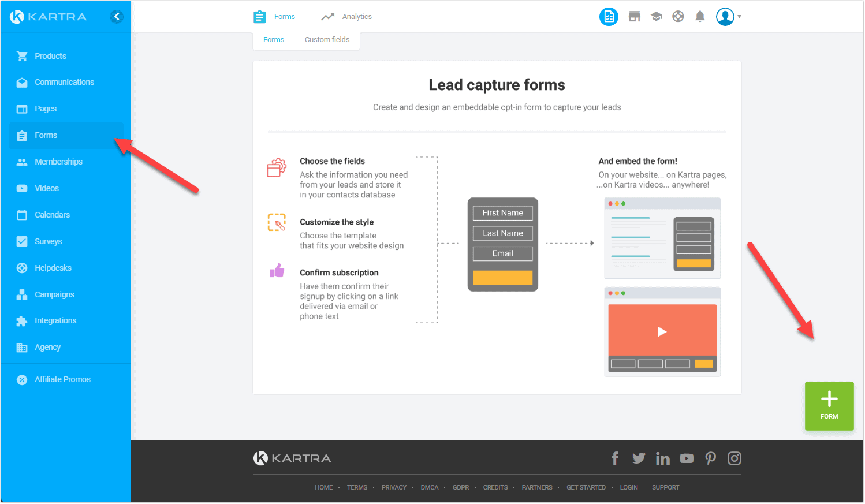This screenshot has height=504, width=865.
Task: Click the clipboard Forms sidebar icon
Action: pos(22,136)
